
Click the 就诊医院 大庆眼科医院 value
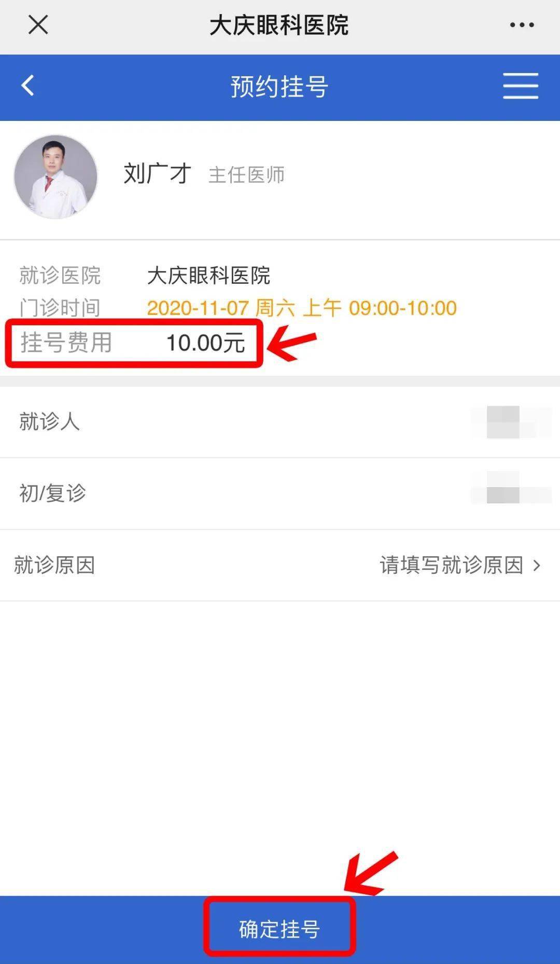(208, 276)
